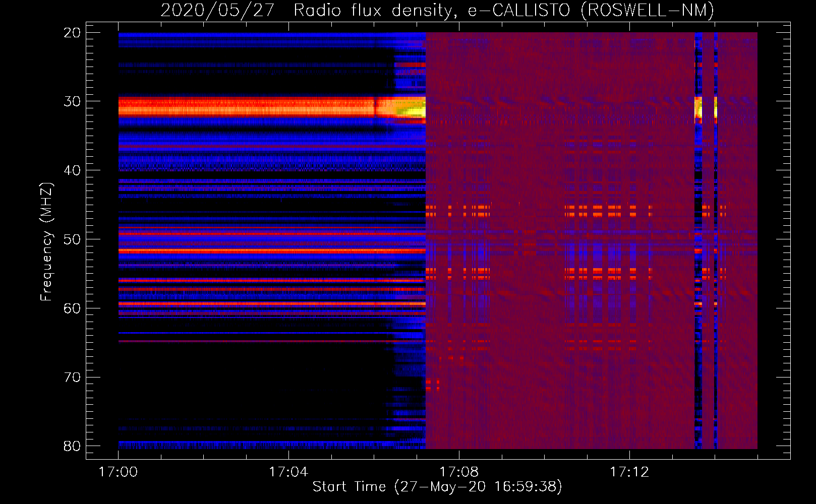816x504 pixels.
Task: Click the 70 frequency tick label
Action: [x=72, y=377]
